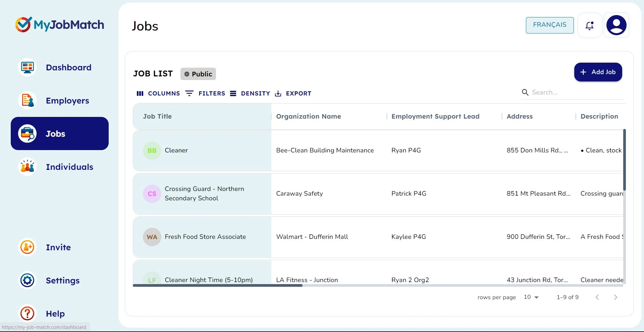Click the Individuals people icon
The height and width of the screenshot is (332, 644).
27,167
